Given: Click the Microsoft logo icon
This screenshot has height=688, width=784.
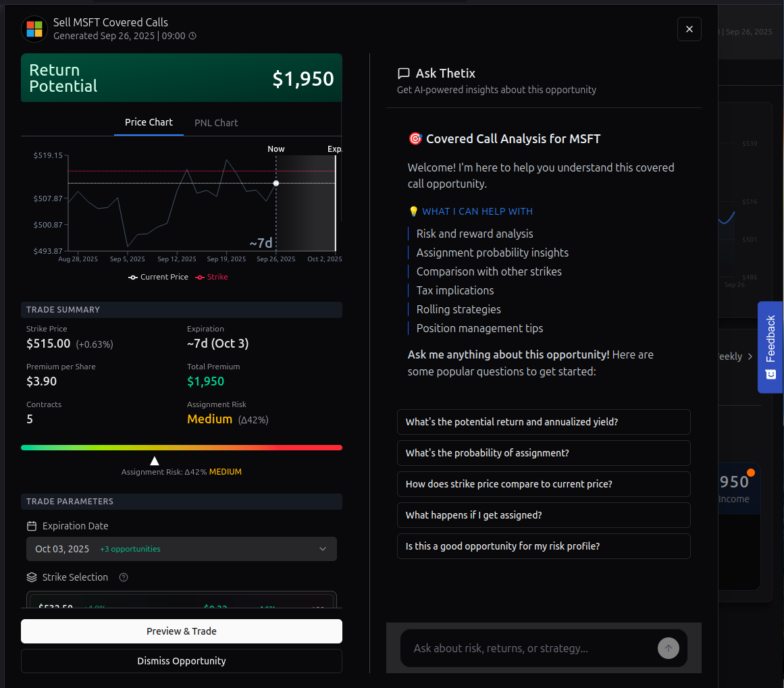Looking at the screenshot, I should click(x=34, y=29).
